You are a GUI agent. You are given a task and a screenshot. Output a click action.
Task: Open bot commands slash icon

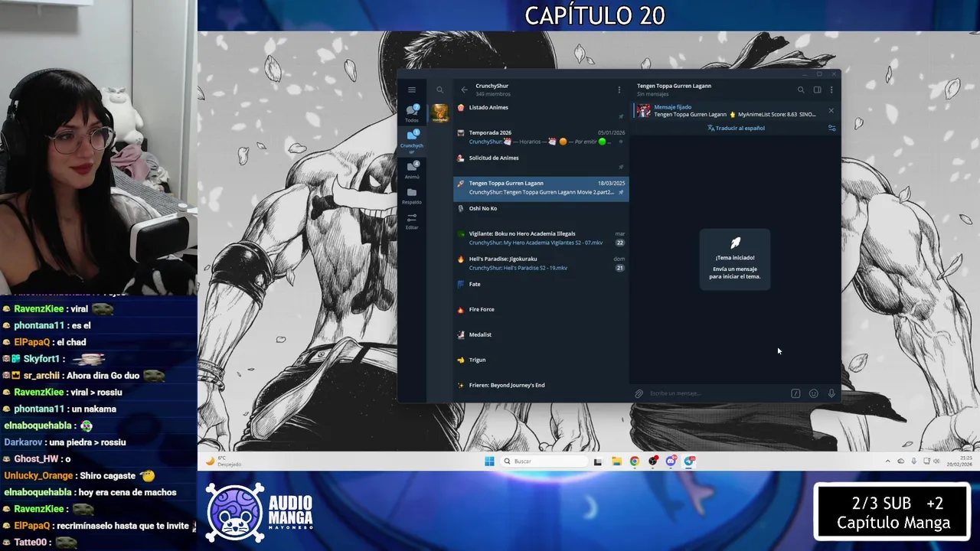(x=795, y=393)
